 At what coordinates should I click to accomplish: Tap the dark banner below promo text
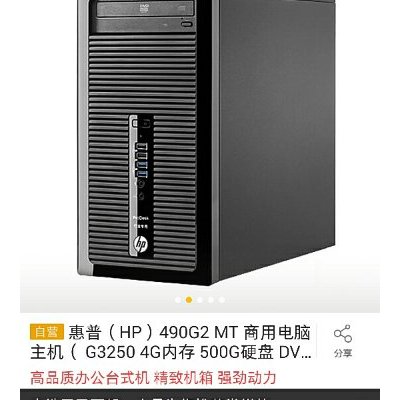(200, 395)
